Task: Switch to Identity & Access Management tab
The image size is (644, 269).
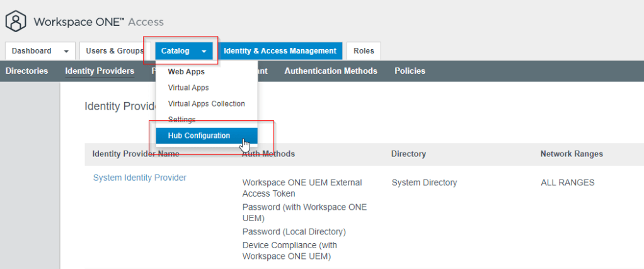Action: tap(280, 51)
